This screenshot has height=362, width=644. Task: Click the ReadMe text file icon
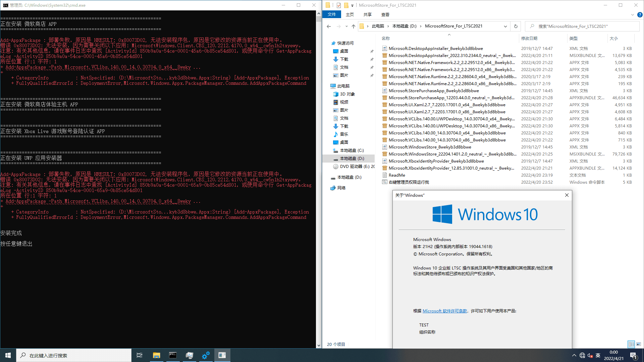[385, 175]
